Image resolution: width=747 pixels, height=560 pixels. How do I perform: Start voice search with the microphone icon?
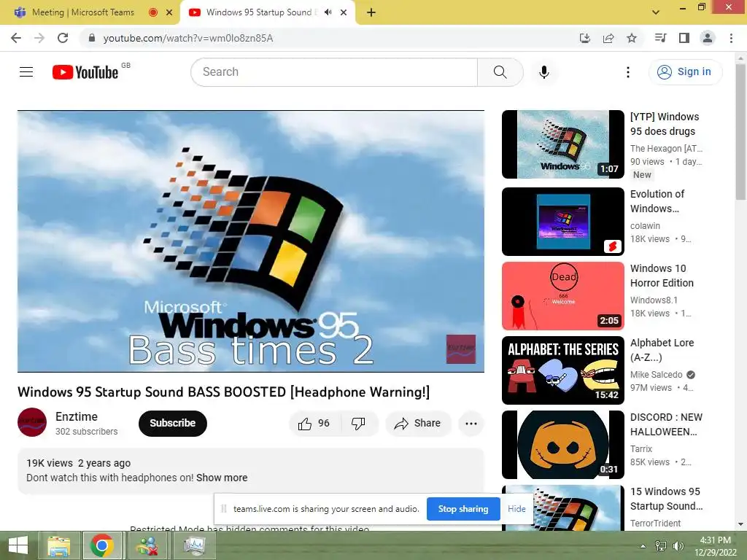(543, 72)
